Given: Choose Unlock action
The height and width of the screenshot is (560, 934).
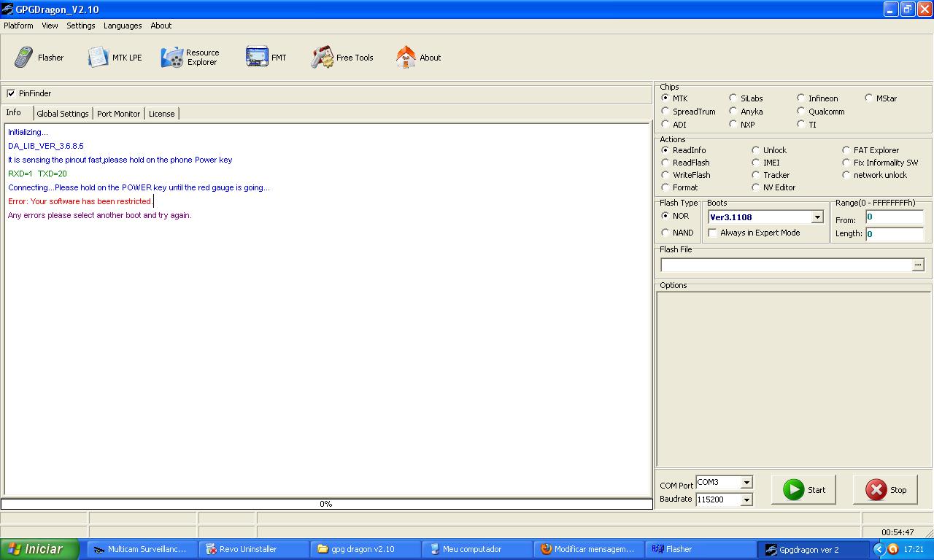Looking at the screenshot, I should point(755,150).
